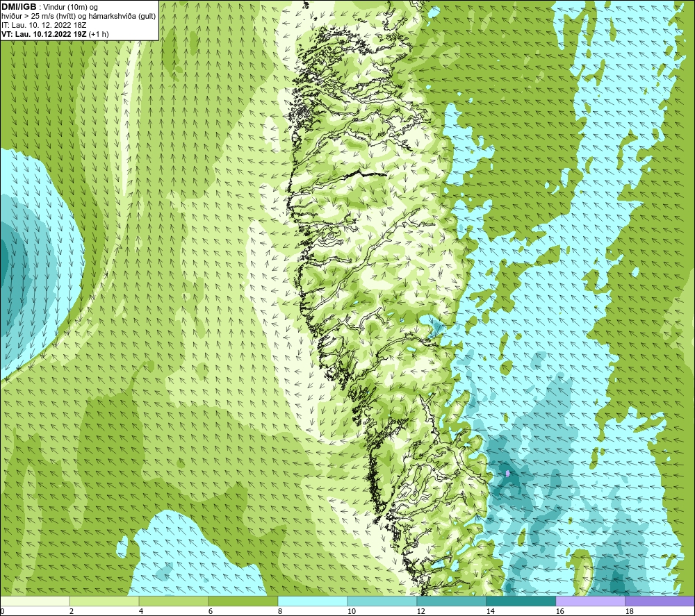
Task: Click the '12' label on the wind scale
Action: pos(421,611)
